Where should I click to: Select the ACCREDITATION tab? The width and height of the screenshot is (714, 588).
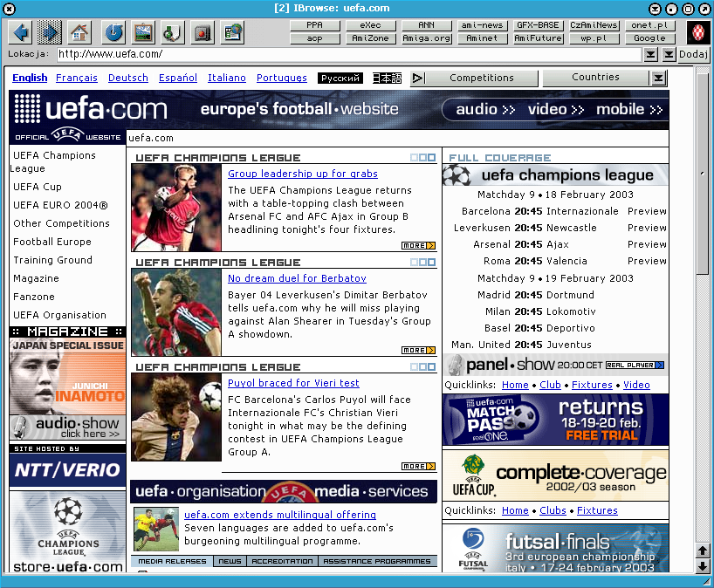(282, 561)
